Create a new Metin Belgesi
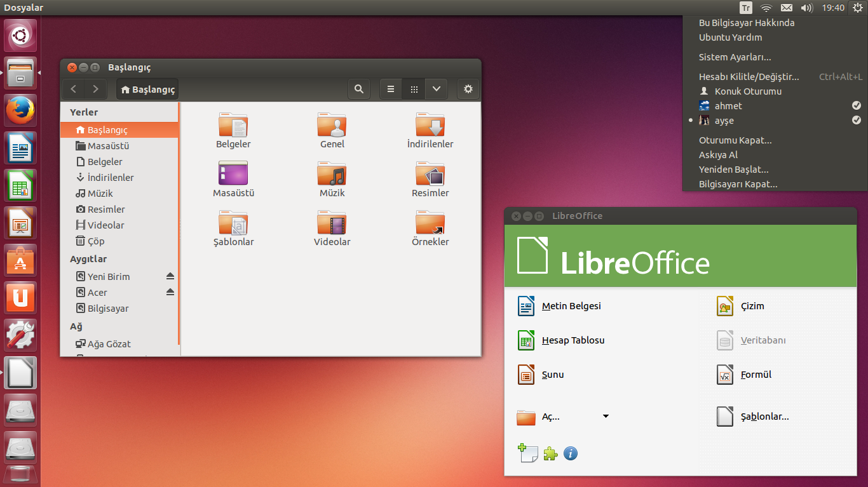The image size is (868, 487). (559, 306)
